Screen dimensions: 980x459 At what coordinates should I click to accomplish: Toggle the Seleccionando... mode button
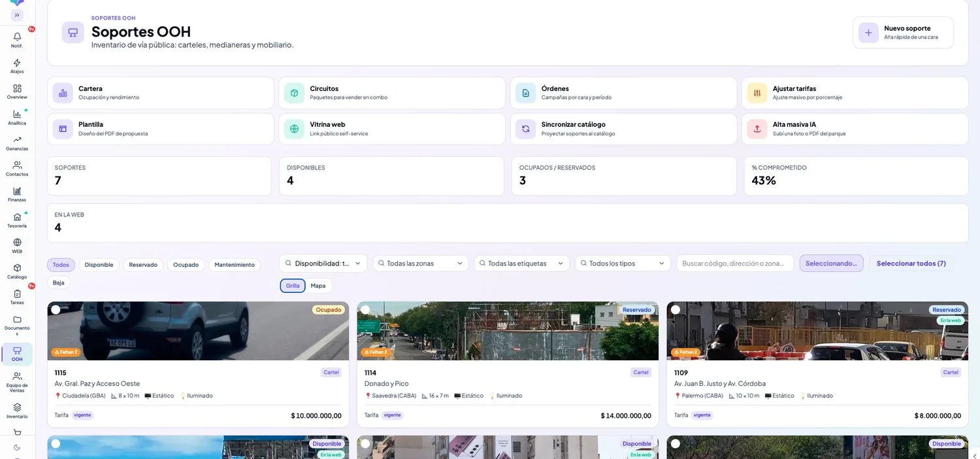(831, 263)
